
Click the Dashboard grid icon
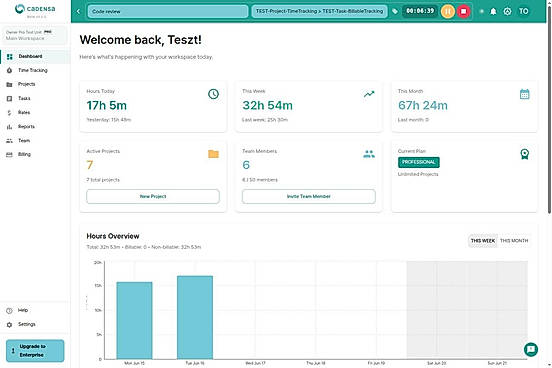pos(10,56)
